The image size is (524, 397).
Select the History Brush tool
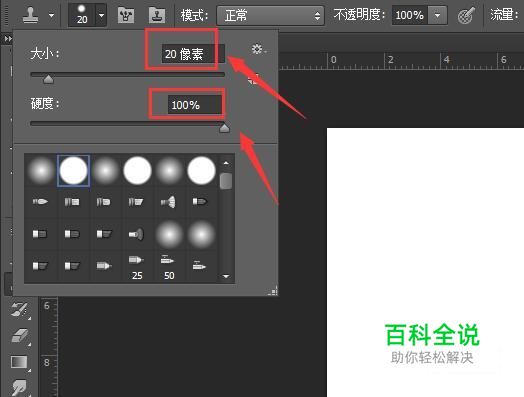[x=19, y=310]
